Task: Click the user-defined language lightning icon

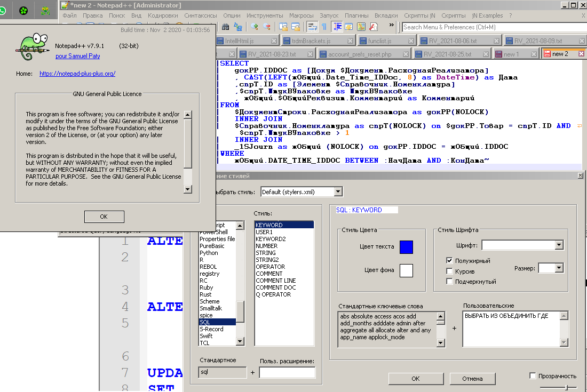Action: point(349,27)
